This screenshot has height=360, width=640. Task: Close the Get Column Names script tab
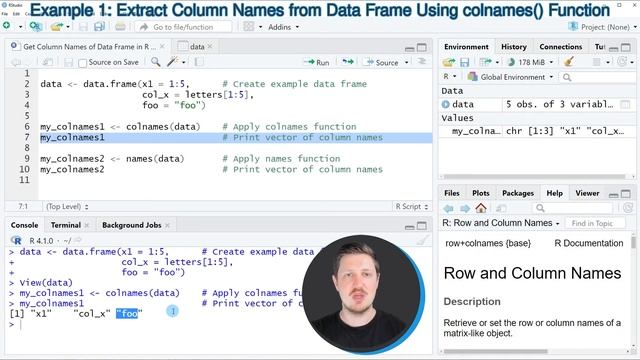coord(162,47)
